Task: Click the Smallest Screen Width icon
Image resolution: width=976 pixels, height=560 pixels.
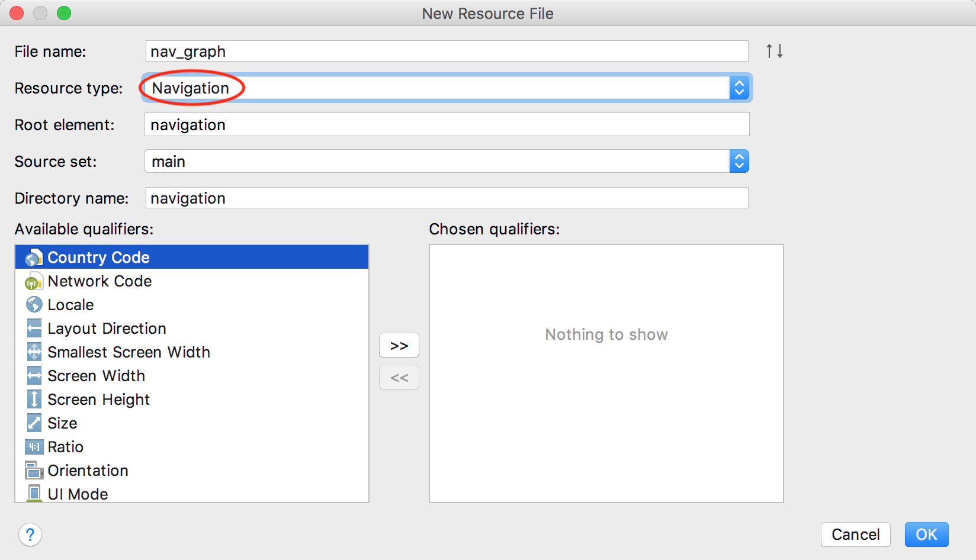Action: pyautogui.click(x=34, y=352)
